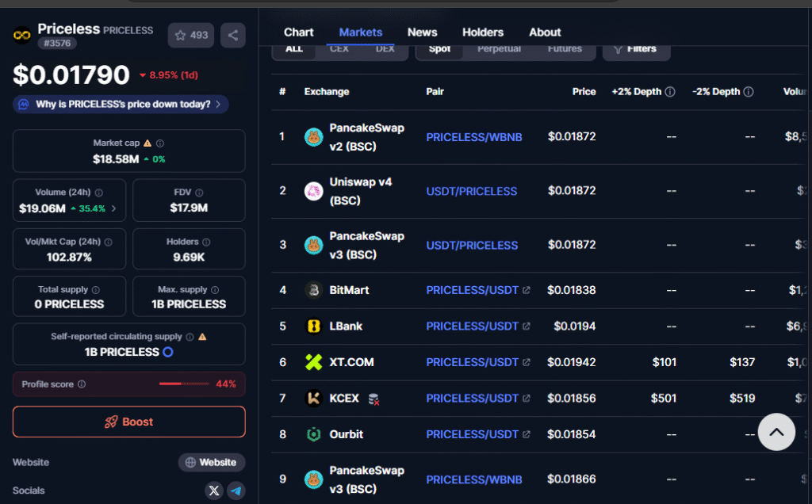This screenshot has height=504, width=812.
Task: Click the scroll-to-top arrow button
Action: pos(776,432)
